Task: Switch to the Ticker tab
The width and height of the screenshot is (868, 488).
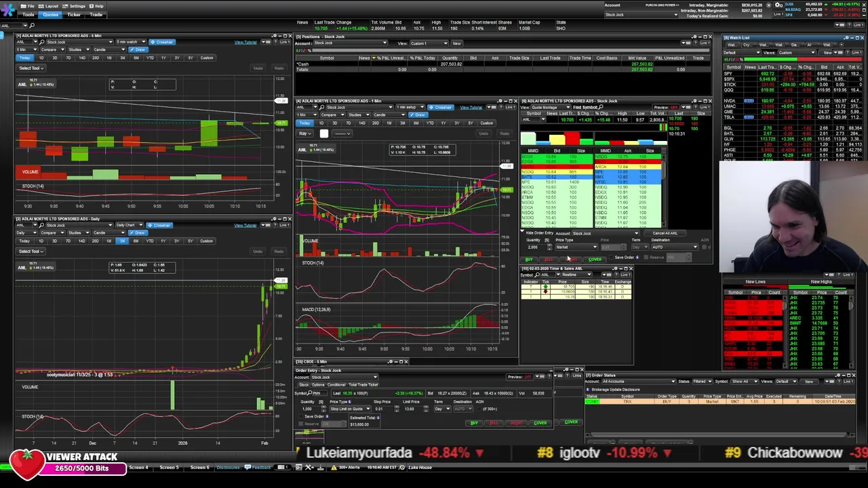Action: [74, 14]
